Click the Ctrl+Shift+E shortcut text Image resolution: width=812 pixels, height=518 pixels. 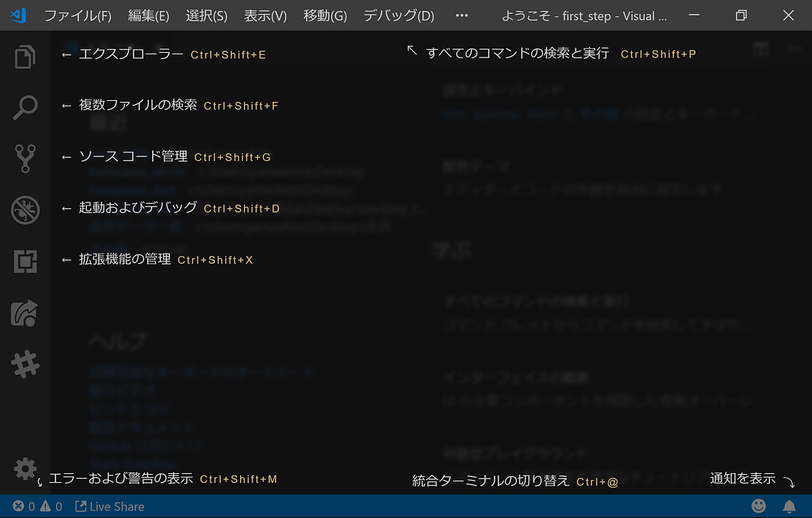[228, 55]
